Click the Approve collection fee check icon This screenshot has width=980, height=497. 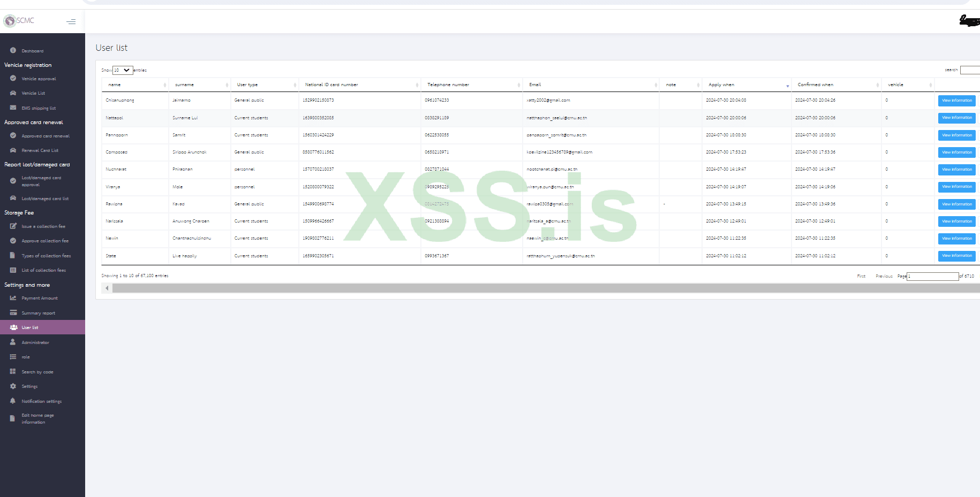(x=13, y=240)
